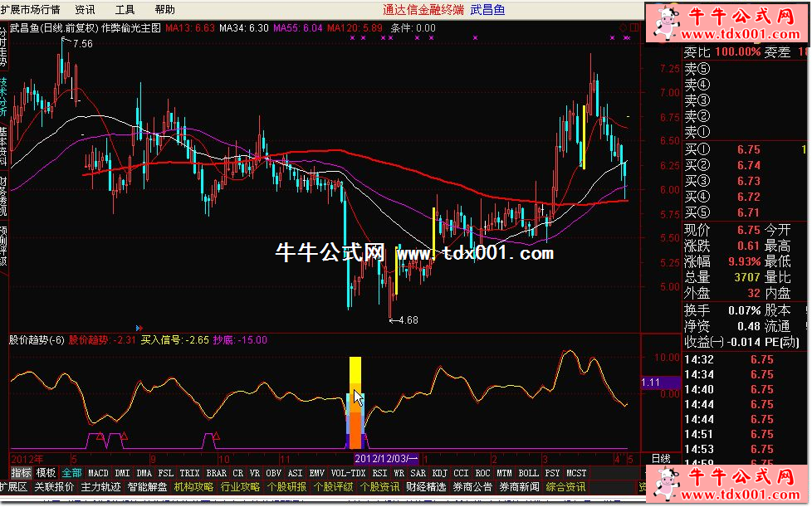Switch indicator to DMA
This screenshot has width=812, height=507.
tap(144, 473)
